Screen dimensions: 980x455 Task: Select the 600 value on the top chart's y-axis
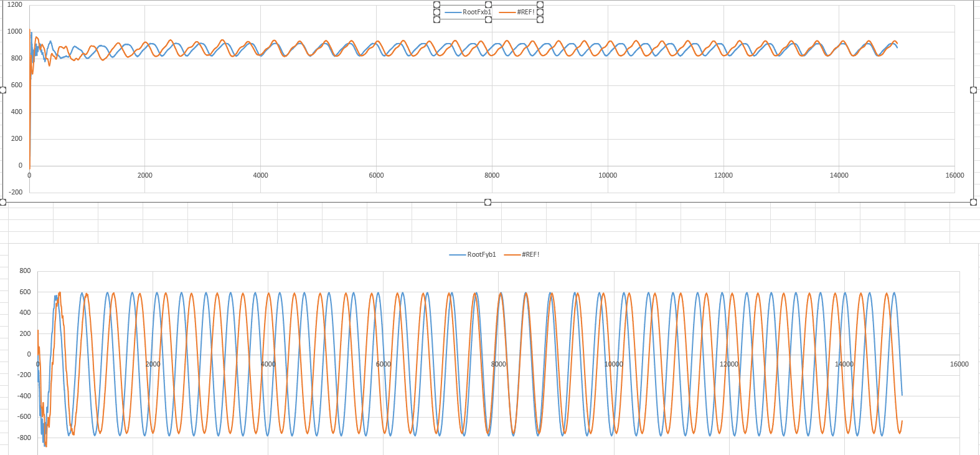click(x=17, y=85)
